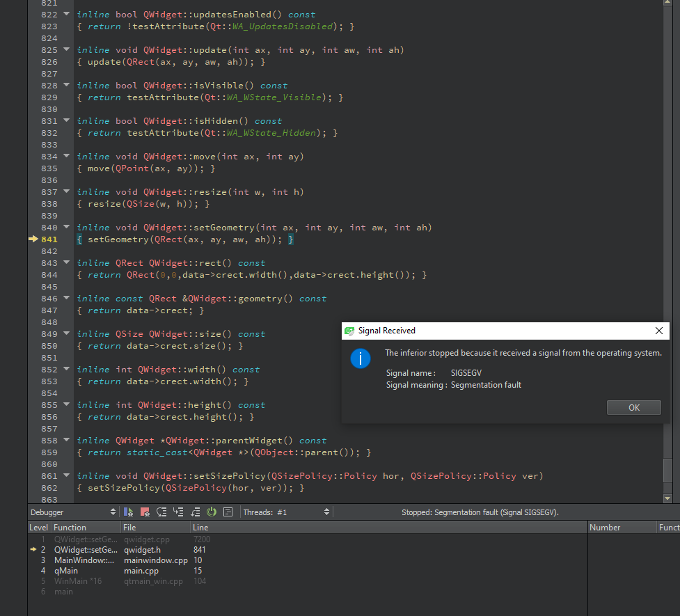
Task: Click WA_WState_Hidden in line 832
Action: click(271, 133)
